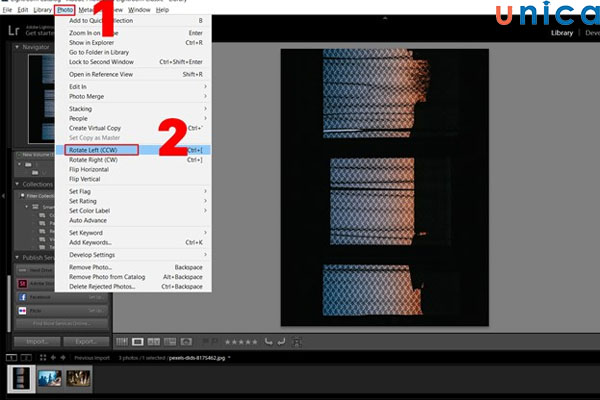The image size is (600, 400).
Task: Open the Edit In submenu
Action: tap(133, 87)
